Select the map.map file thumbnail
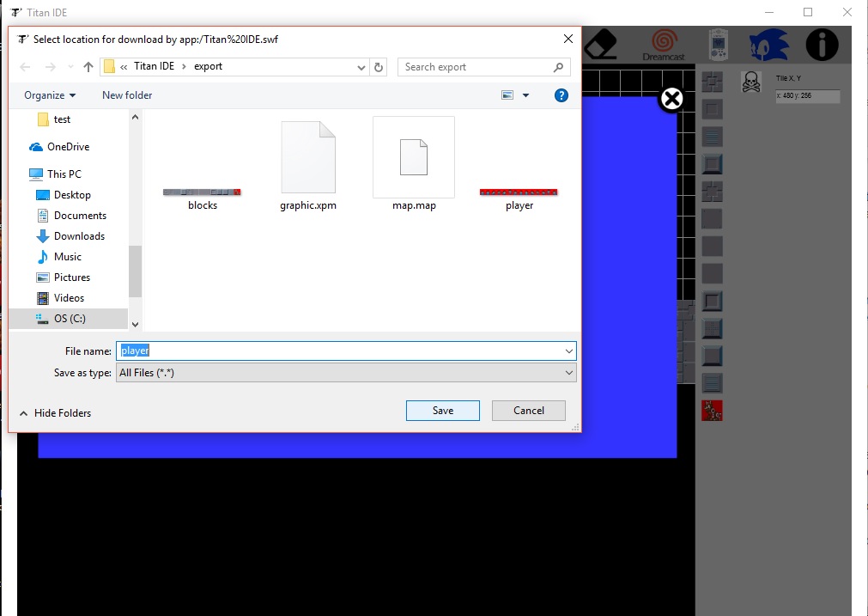The width and height of the screenshot is (868, 616). [x=414, y=164]
